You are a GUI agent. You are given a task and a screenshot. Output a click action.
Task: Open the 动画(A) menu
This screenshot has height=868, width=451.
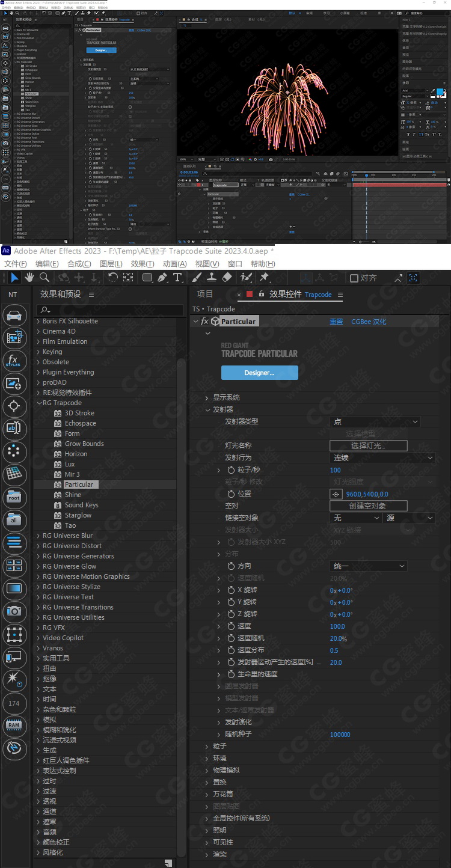tap(174, 264)
